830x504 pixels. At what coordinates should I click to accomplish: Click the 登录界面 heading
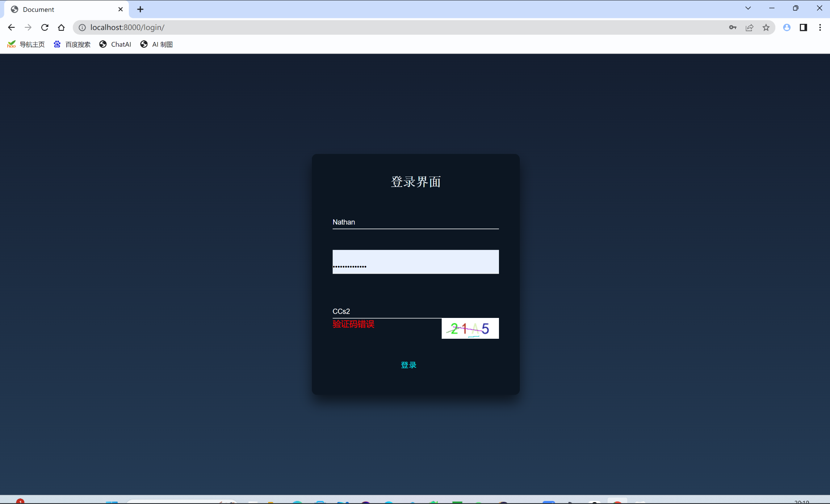[x=416, y=182]
